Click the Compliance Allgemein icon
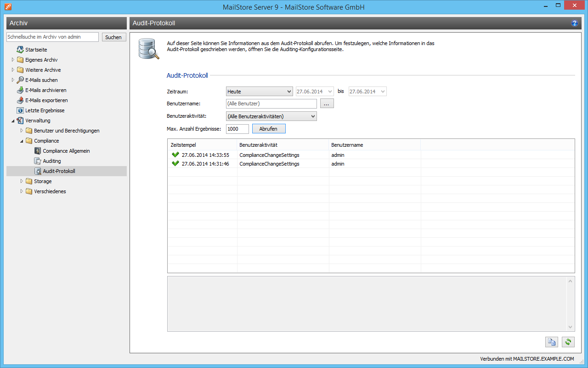588x368 pixels. tap(38, 151)
